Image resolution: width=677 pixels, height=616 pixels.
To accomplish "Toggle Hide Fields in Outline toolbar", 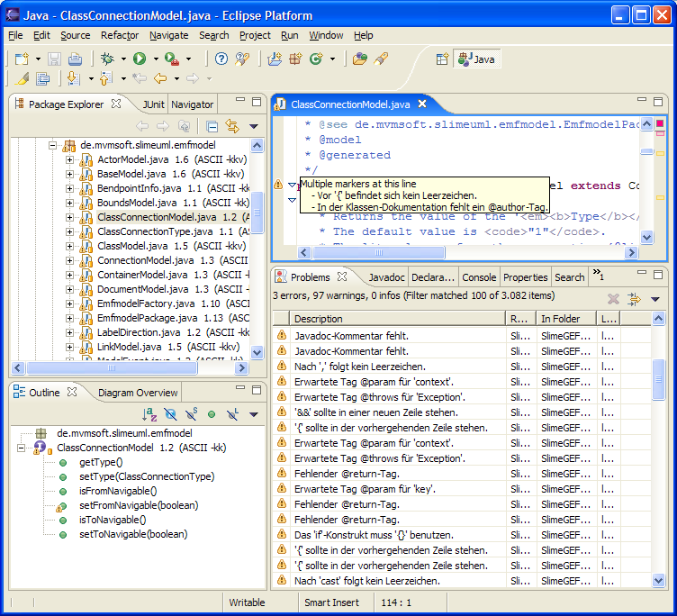I will (x=170, y=414).
